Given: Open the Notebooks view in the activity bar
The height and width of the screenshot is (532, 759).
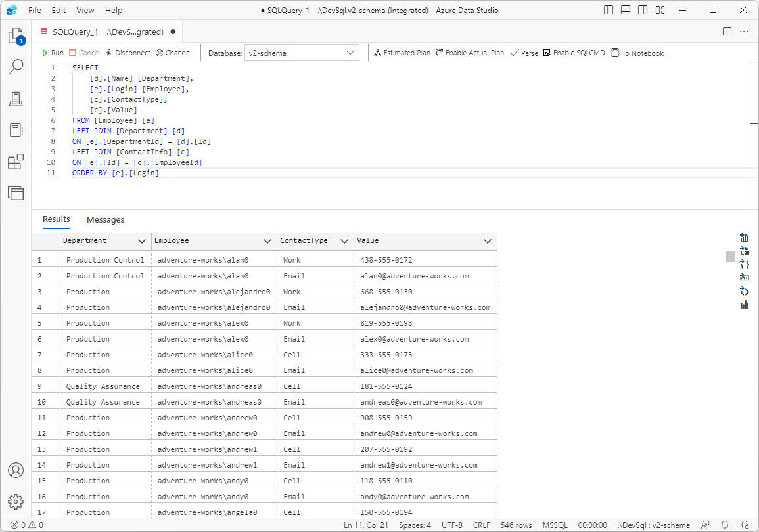Looking at the screenshot, I should [x=16, y=130].
